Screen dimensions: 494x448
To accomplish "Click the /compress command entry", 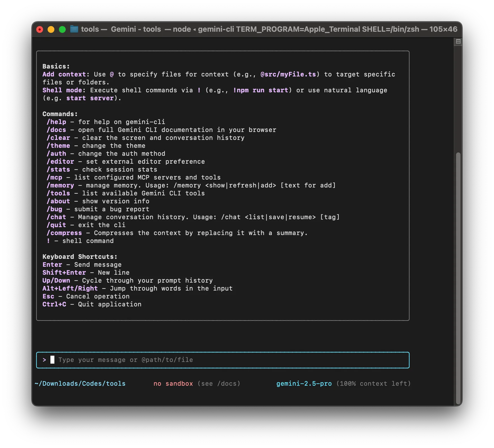I will click(x=65, y=233).
